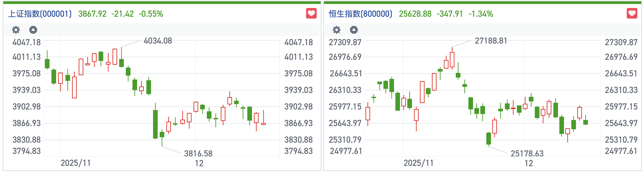Image resolution: width=644 pixels, height=173 pixels.
Task: Click the -347.91 change value for 恒生指数
Action: tap(450, 14)
